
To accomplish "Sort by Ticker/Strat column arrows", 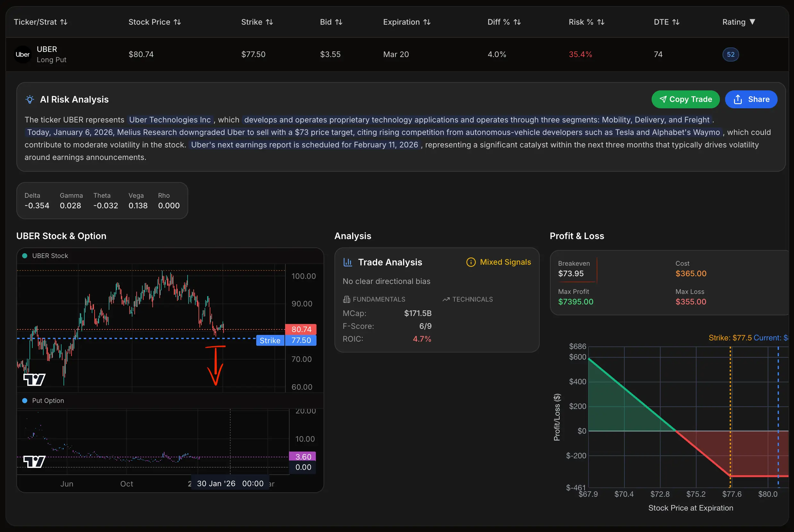I will click(64, 22).
